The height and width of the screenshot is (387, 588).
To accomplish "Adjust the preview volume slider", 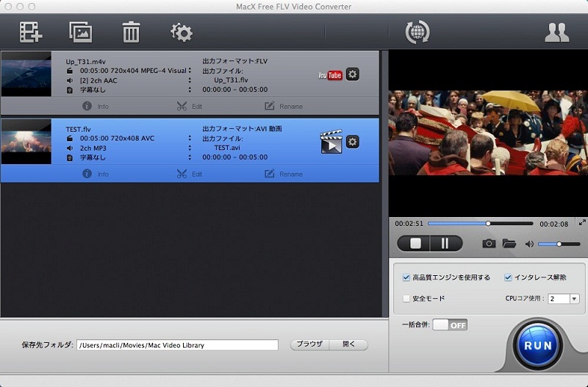I will [559, 244].
